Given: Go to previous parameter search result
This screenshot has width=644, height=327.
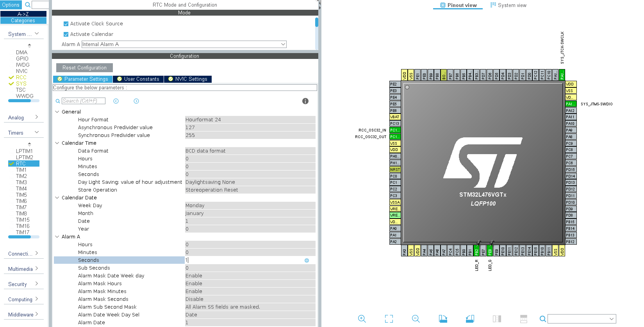Looking at the screenshot, I should (x=116, y=101).
